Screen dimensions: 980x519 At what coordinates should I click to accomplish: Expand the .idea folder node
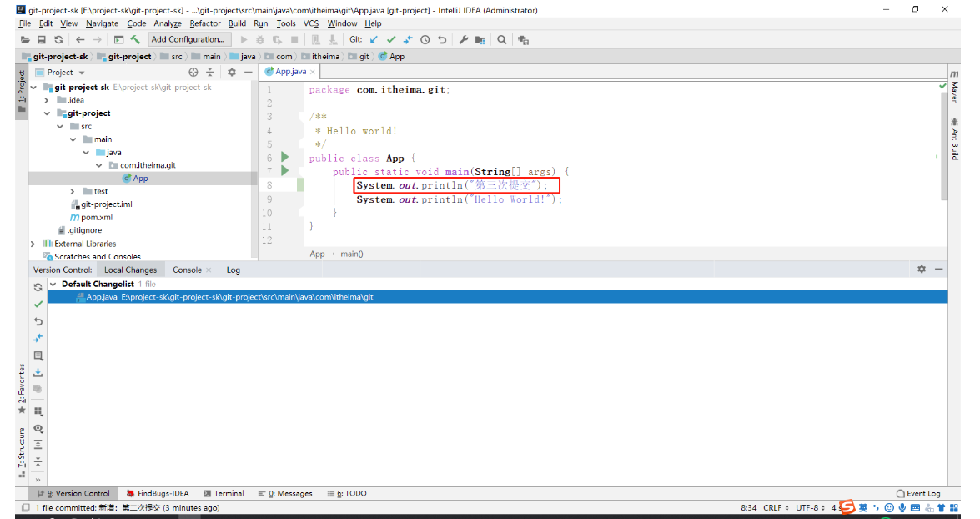46,100
